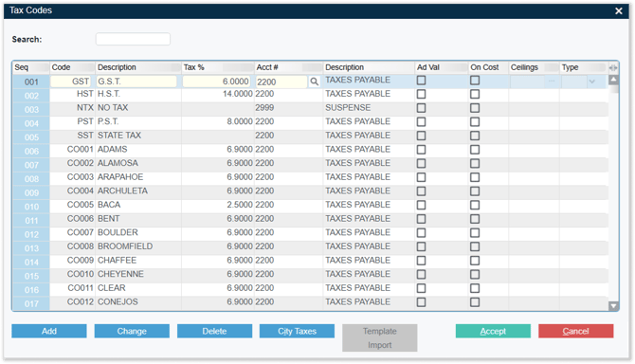Open the Ceilings ellipsis button in row 001

coord(552,82)
